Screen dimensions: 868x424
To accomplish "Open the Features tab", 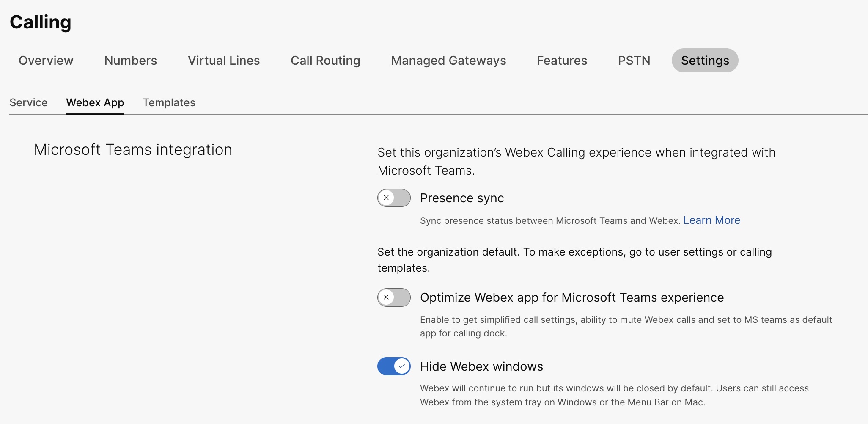I will 562,61.
